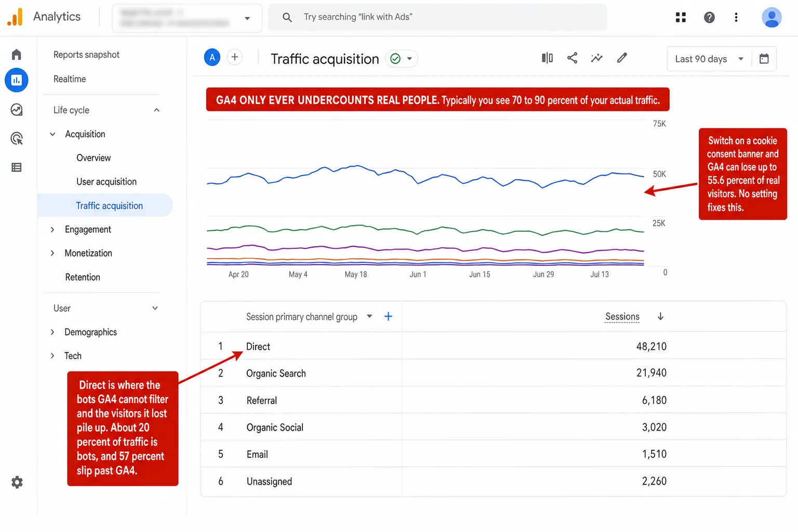Image resolution: width=798 pixels, height=532 pixels.
Task: Share this report icon
Action: pyautogui.click(x=572, y=58)
